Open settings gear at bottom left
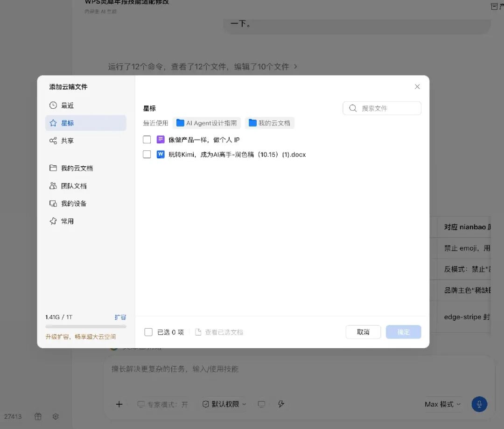504x429 pixels. point(55,416)
